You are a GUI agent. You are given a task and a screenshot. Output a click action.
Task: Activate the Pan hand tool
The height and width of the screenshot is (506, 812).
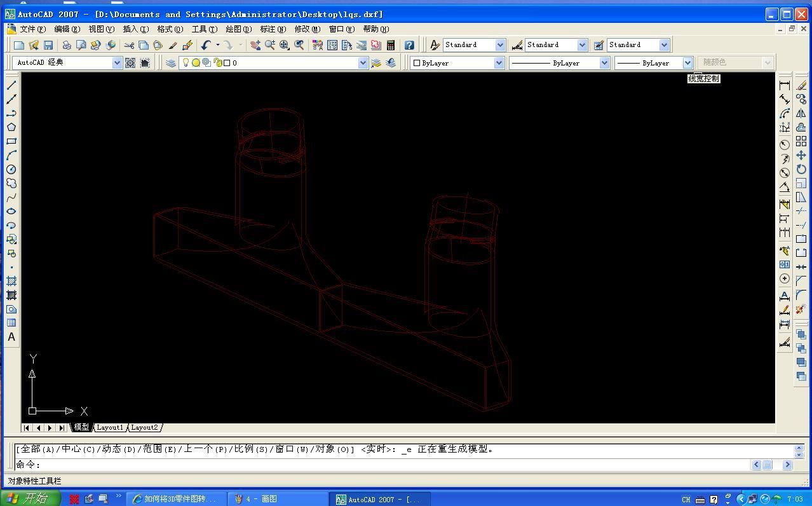(255, 45)
